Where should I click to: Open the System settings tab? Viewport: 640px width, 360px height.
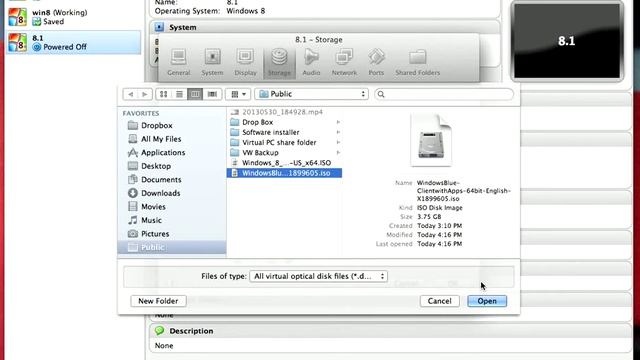click(x=212, y=62)
